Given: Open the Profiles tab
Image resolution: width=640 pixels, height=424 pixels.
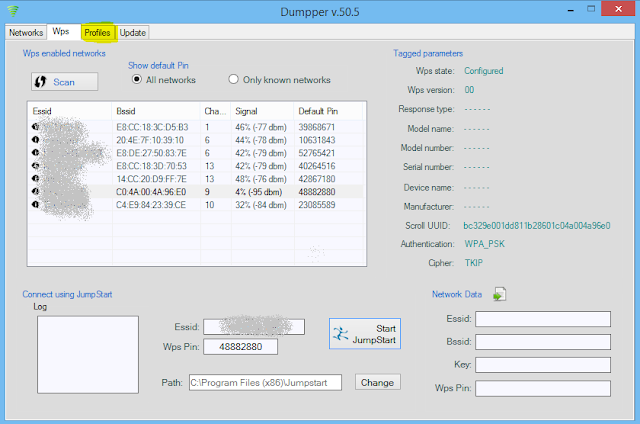Looking at the screenshot, I should 97,33.
